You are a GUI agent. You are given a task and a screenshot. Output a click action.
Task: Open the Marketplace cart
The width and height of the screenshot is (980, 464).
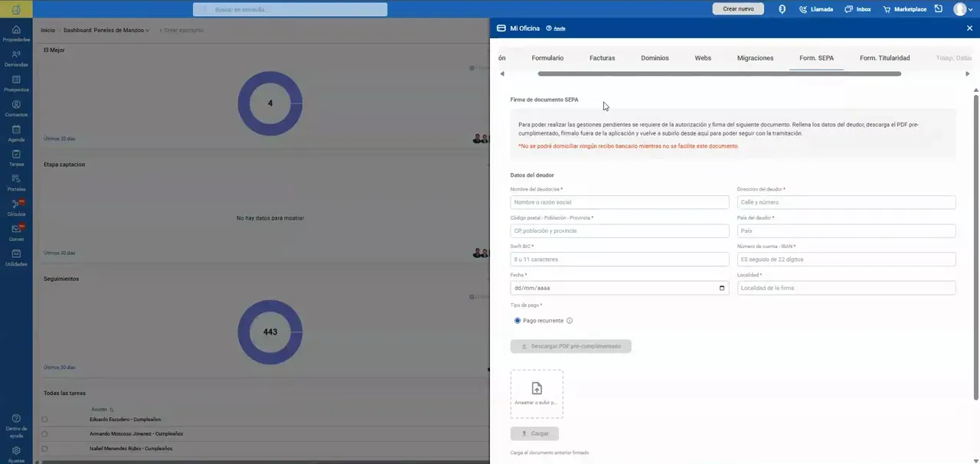(904, 9)
